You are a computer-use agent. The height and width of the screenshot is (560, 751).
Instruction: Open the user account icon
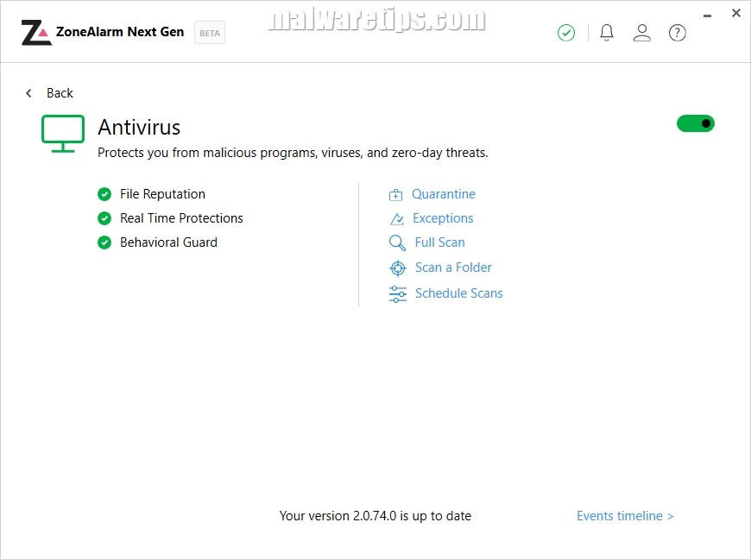click(641, 33)
